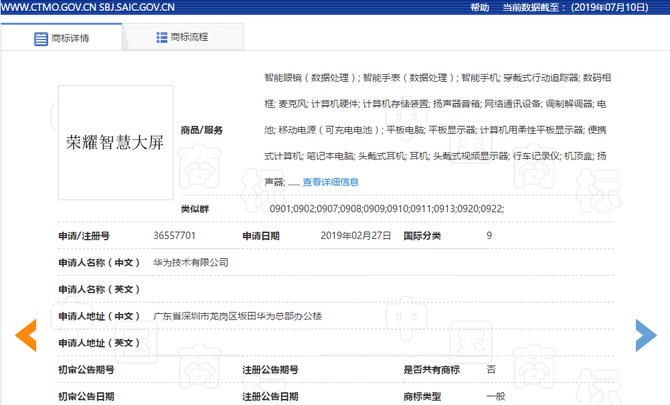Click the 类似群 label

[x=195, y=209]
